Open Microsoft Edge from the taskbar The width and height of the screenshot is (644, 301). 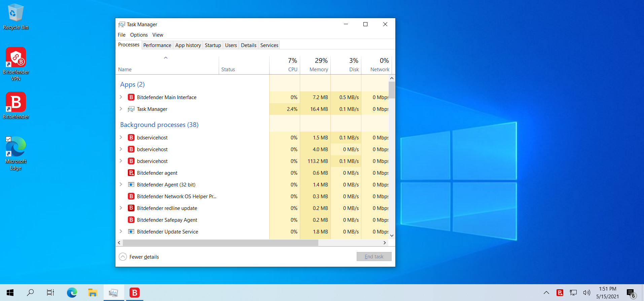tap(72, 293)
